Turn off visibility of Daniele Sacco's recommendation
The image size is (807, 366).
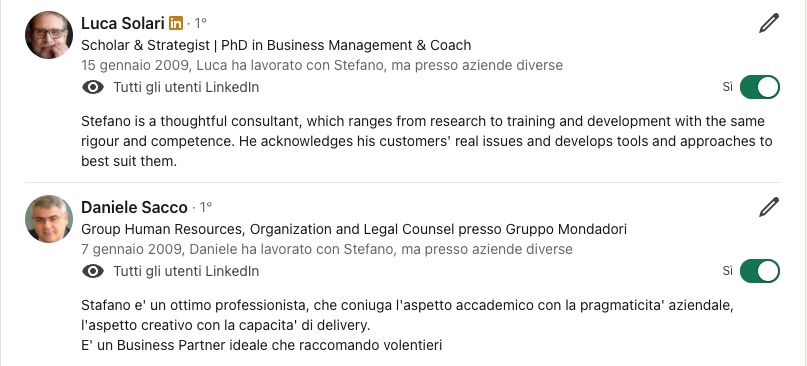(x=760, y=271)
